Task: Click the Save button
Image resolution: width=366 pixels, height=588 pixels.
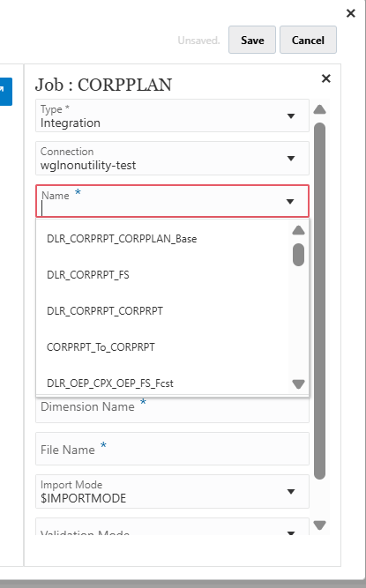Action: [252, 40]
